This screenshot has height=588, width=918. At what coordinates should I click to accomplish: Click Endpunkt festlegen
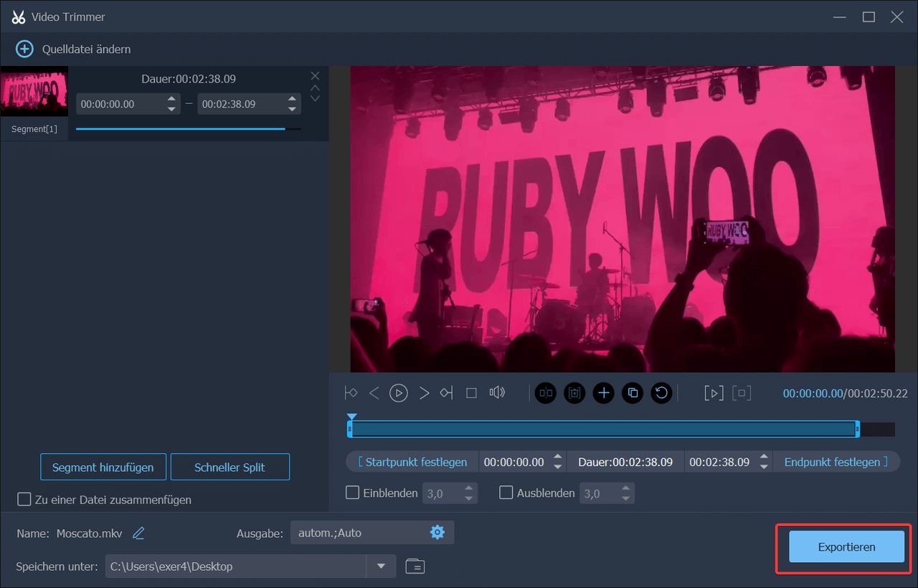(836, 462)
